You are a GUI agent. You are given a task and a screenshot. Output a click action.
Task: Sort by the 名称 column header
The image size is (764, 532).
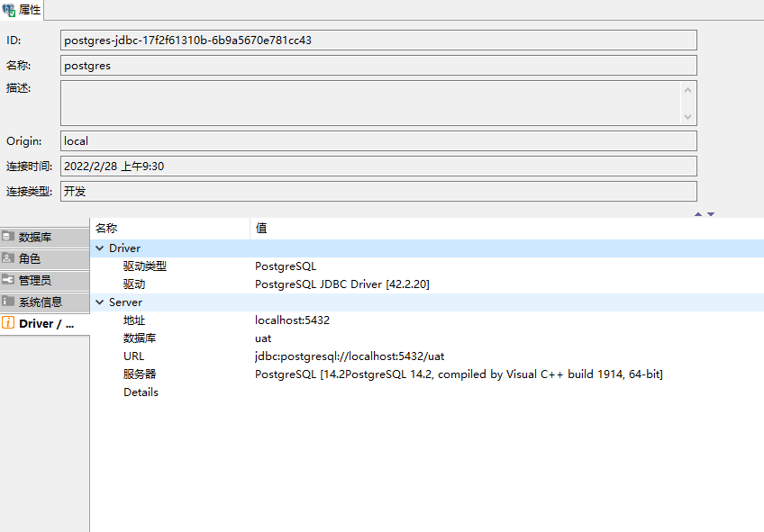[x=170, y=229]
